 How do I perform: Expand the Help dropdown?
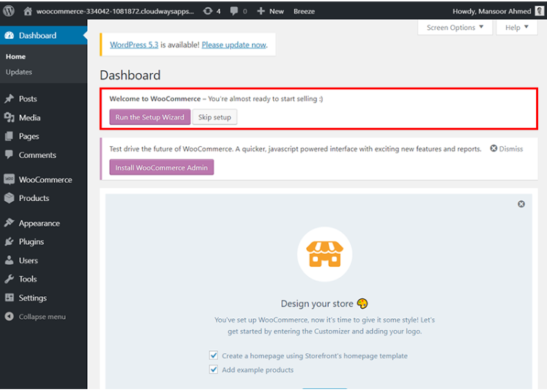[517, 28]
